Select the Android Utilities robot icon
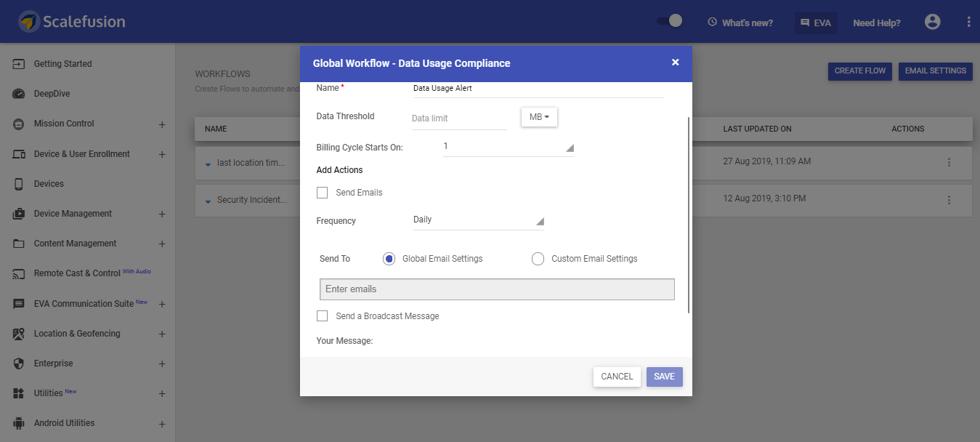980x442 pixels. pos(19,423)
